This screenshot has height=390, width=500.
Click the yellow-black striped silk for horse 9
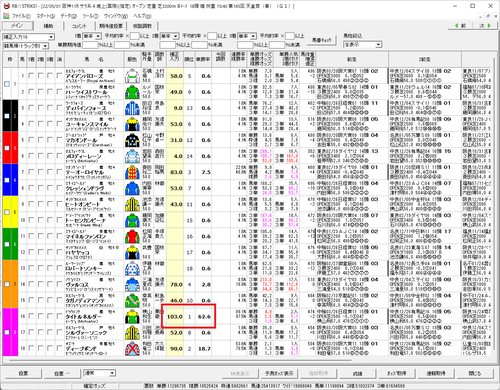[x=132, y=204]
